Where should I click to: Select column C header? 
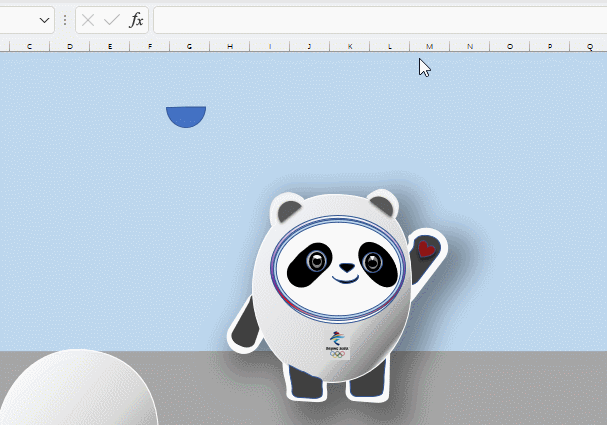coord(29,46)
